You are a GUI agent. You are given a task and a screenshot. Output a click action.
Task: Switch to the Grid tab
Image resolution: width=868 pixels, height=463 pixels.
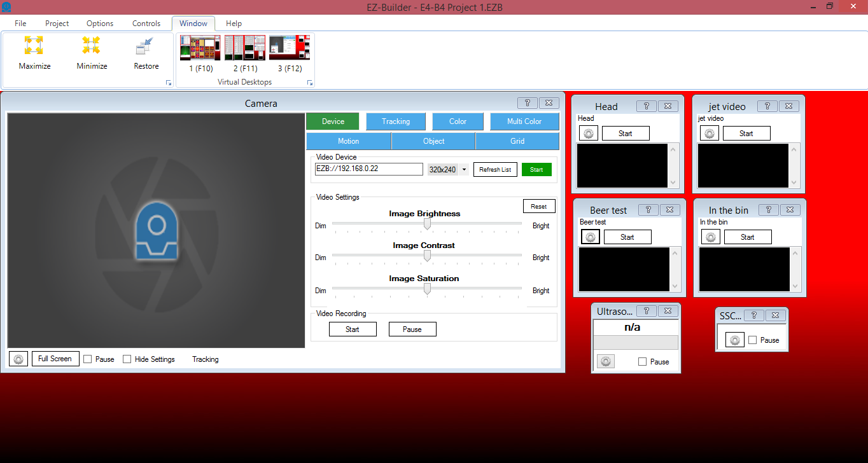pyautogui.click(x=517, y=141)
